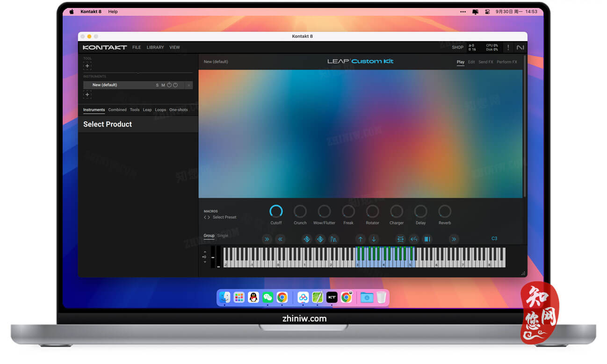Switch to the Tools browser tab
Image resolution: width=607 pixels, height=364 pixels.
(135, 110)
